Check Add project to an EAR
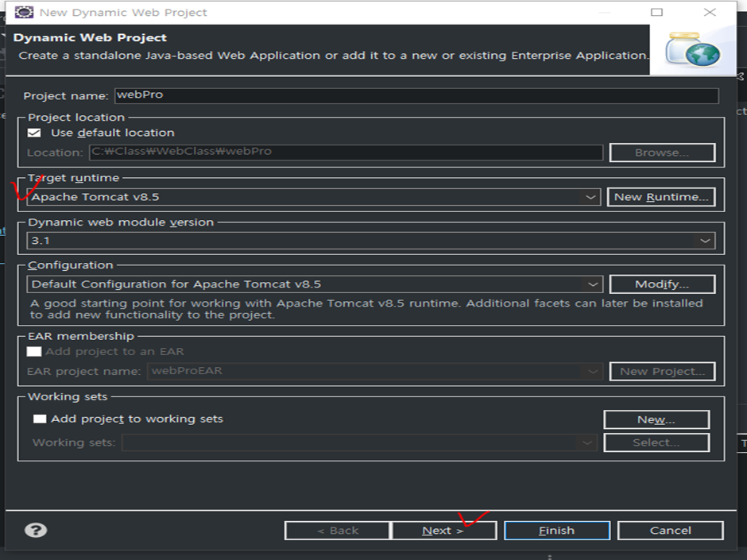 pyautogui.click(x=34, y=351)
